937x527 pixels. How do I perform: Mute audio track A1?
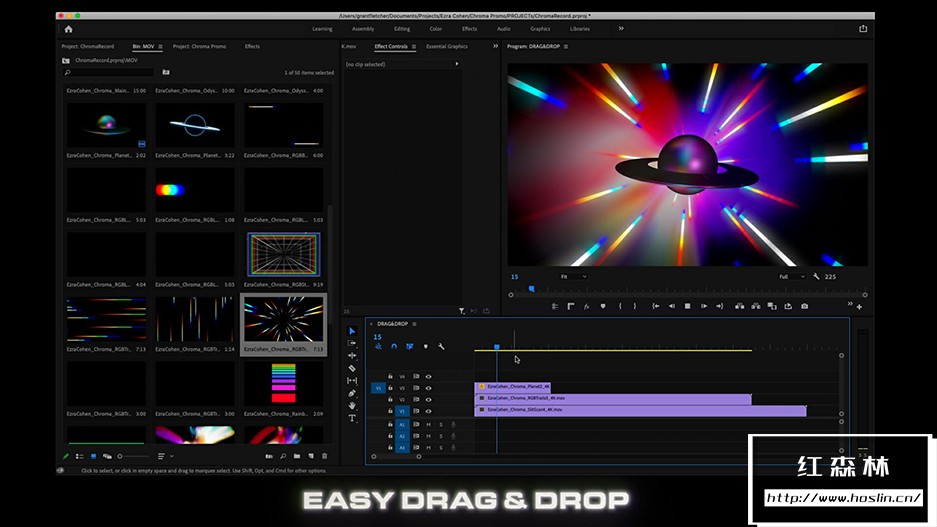pyautogui.click(x=428, y=424)
